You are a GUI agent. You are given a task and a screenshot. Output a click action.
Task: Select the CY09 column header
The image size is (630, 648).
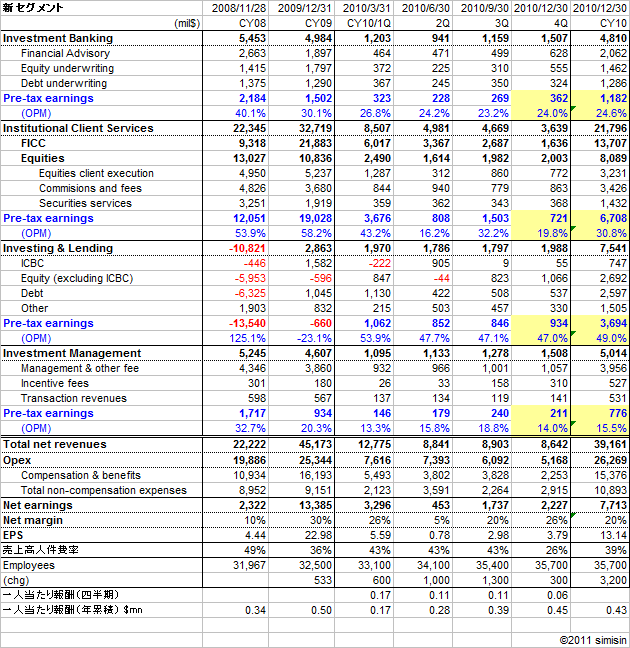tap(318, 23)
